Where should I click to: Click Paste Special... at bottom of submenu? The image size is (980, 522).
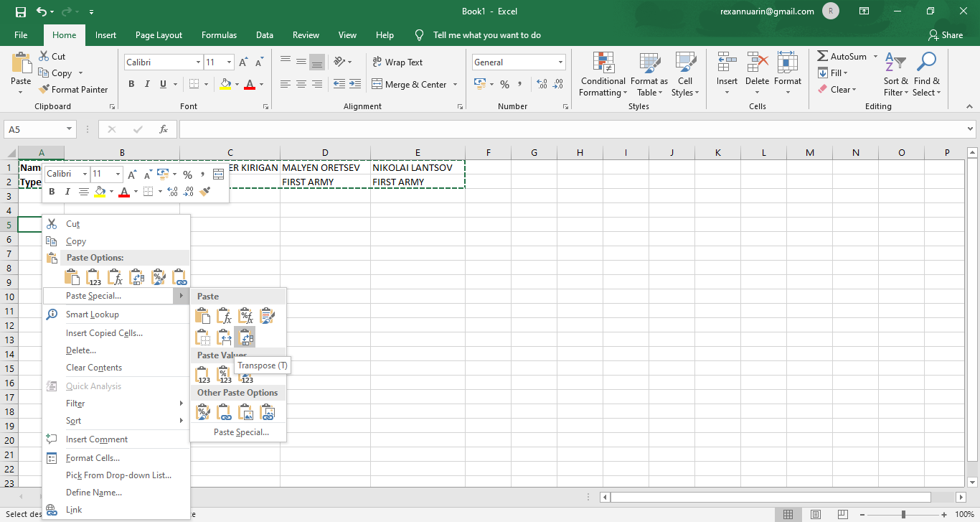(x=241, y=432)
